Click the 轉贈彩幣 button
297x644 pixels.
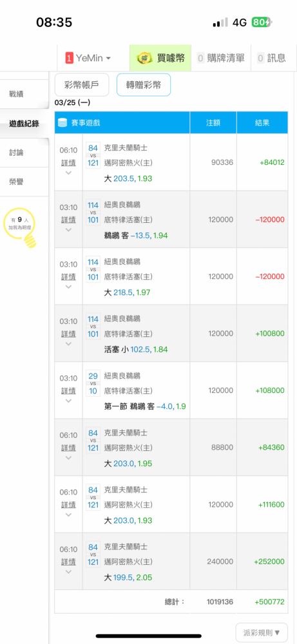pos(144,85)
